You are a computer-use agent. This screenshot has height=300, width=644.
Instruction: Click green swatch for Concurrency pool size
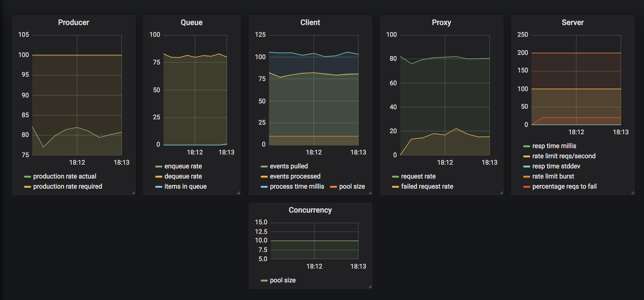pyautogui.click(x=264, y=281)
